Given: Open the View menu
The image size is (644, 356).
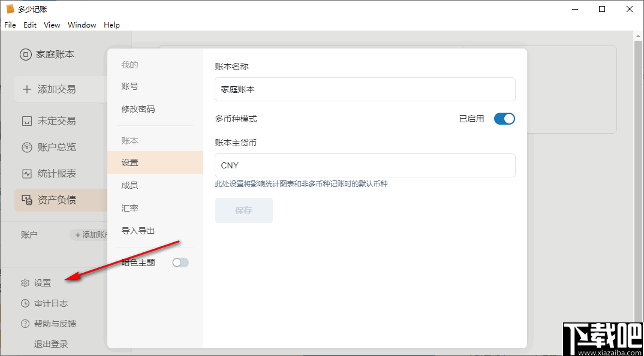Looking at the screenshot, I should (x=52, y=25).
